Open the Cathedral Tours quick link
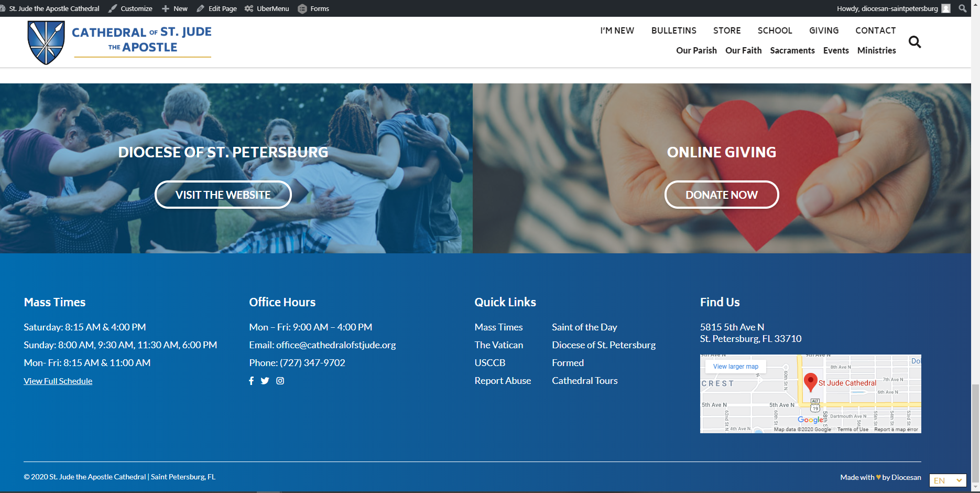This screenshot has height=493, width=980. point(584,381)
